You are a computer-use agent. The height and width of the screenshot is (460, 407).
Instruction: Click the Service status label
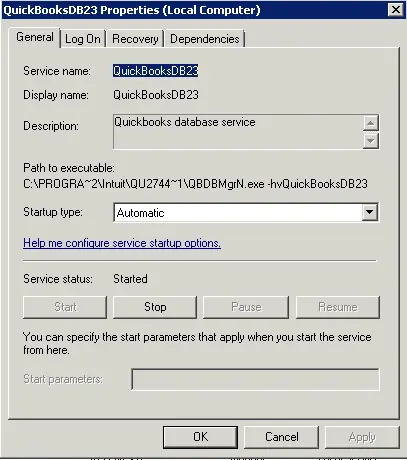pyautogui.click(x=58, y=279)
